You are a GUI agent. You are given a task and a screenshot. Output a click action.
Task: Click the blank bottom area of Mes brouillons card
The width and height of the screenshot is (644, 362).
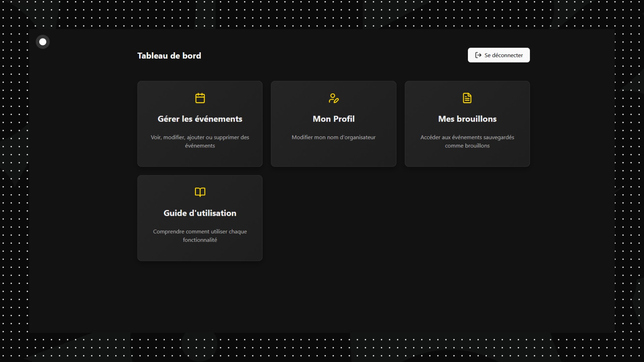[467, 158]
